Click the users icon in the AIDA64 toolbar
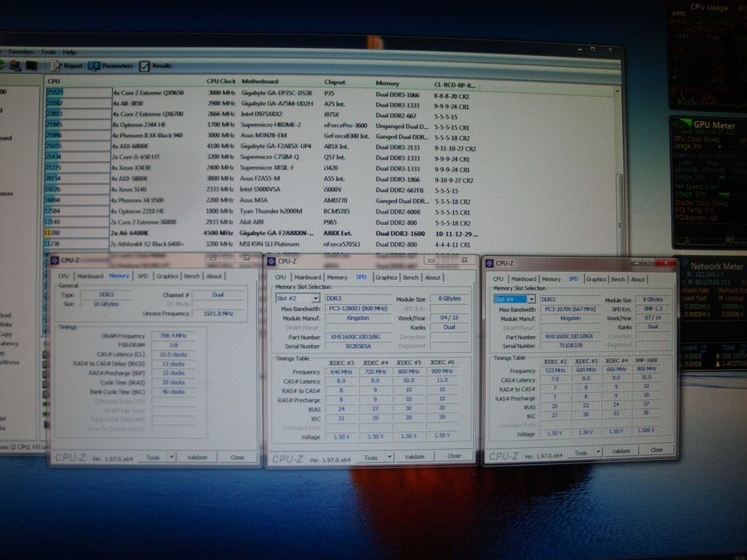Screen dimensions: 747x560 coord(14,66)
